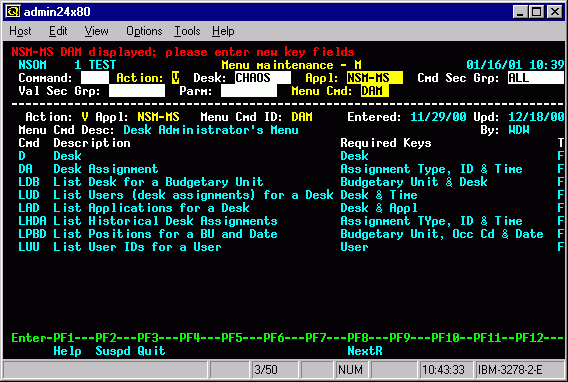
Task: Click the red status message 'NSM-MS DAM displayed'
Action: point(183,52)
